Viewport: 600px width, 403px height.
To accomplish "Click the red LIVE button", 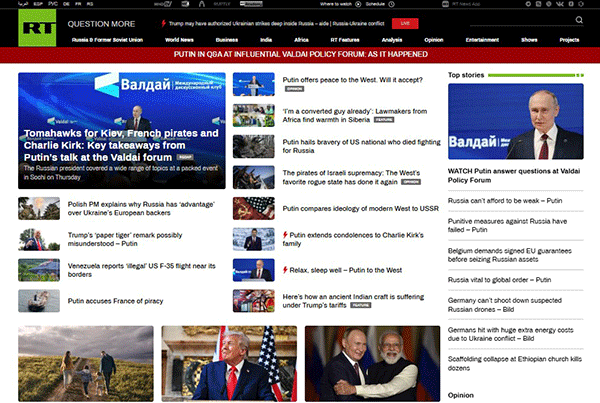I will tap(404, 21).
